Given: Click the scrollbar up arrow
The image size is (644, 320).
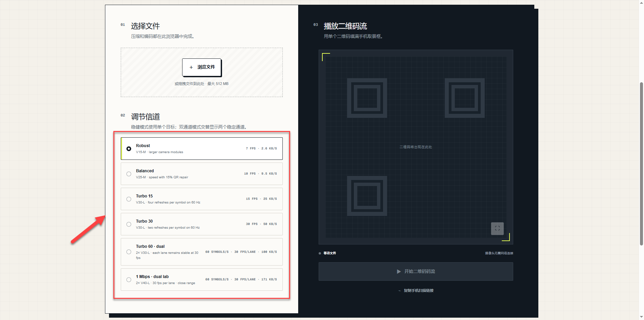Looking at the screenshot, I should coord(641,3).
